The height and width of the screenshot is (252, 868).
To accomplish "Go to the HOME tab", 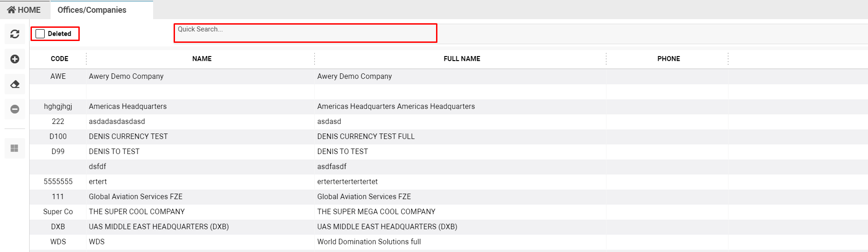I will click(24, 10).
